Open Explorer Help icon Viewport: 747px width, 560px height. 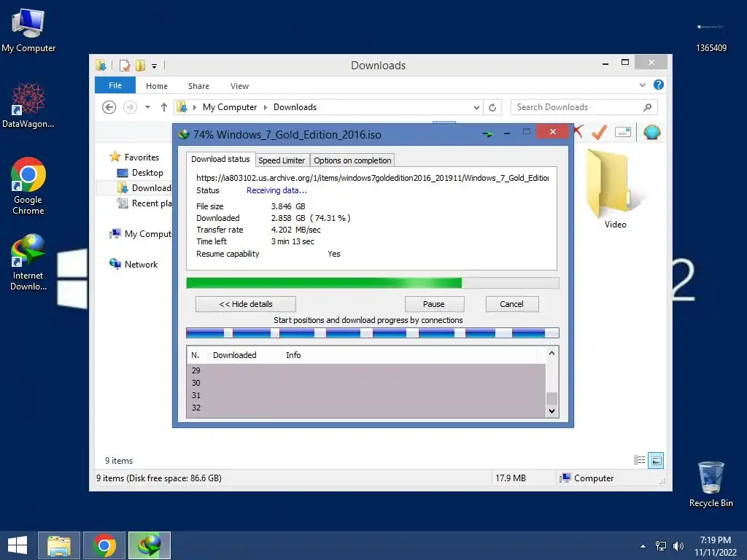(x=659, y=85)
